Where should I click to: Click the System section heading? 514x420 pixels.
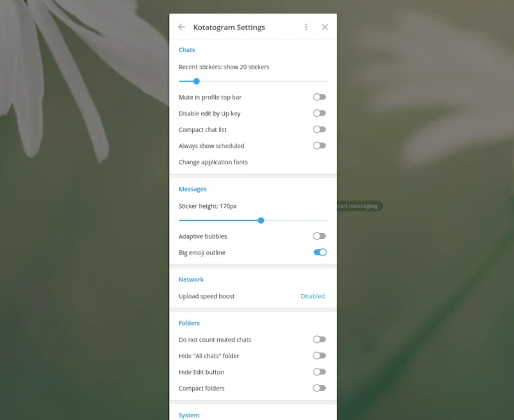pos(189,415)
